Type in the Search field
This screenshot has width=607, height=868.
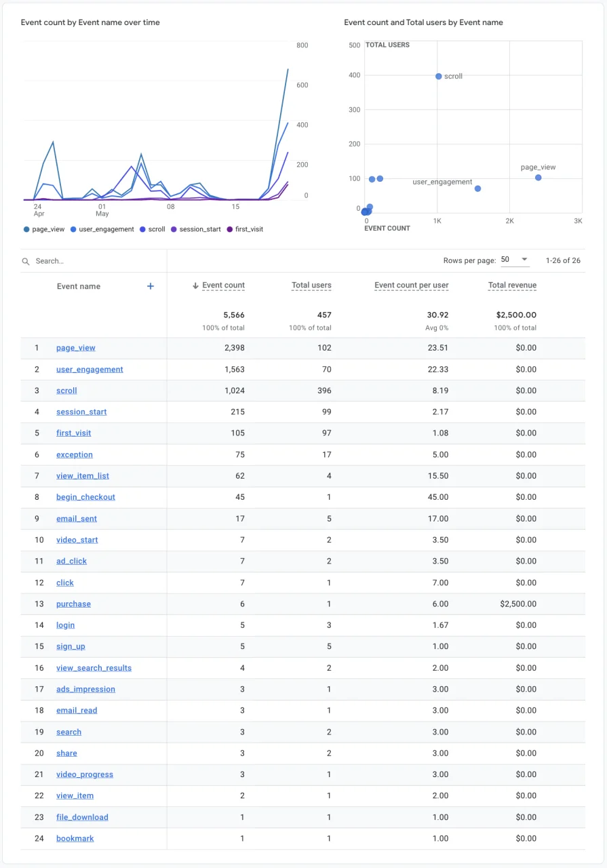pos(95,261)
